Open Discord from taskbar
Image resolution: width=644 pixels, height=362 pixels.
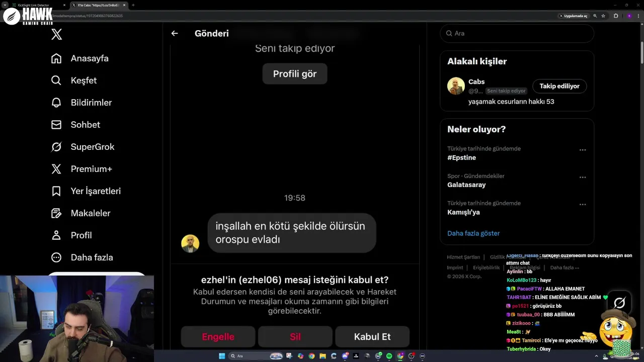tap(345, 356)
